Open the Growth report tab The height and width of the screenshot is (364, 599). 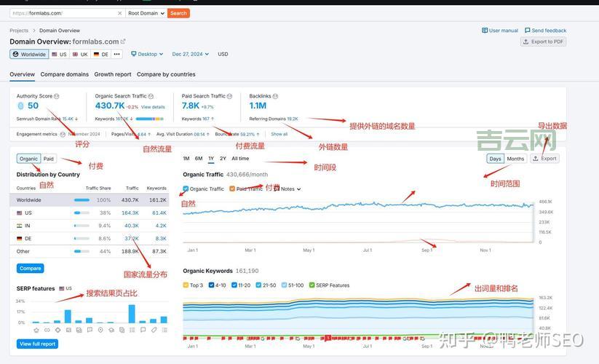point(113,74)
